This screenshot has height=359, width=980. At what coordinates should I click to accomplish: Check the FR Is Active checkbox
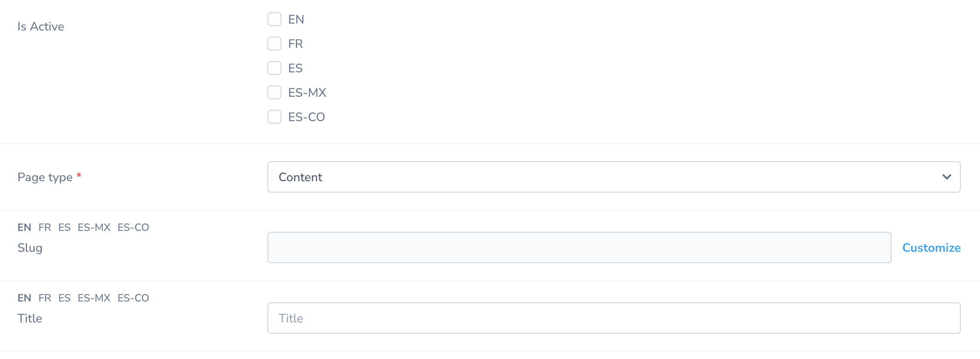tap(274, 44)
